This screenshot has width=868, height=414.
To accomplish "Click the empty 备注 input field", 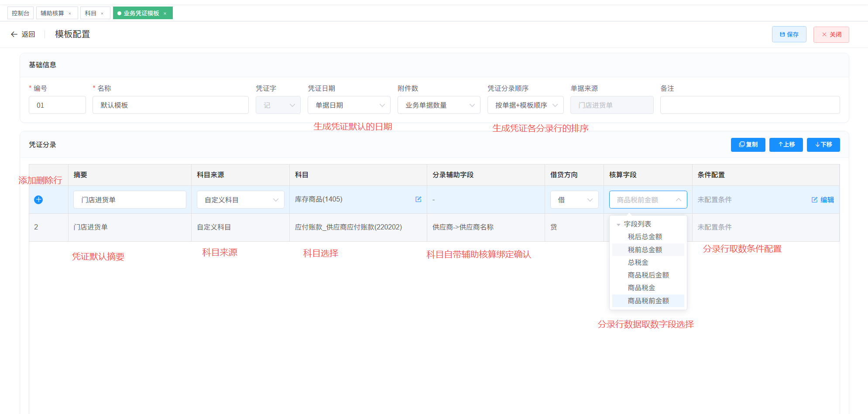I will point(750,105).
